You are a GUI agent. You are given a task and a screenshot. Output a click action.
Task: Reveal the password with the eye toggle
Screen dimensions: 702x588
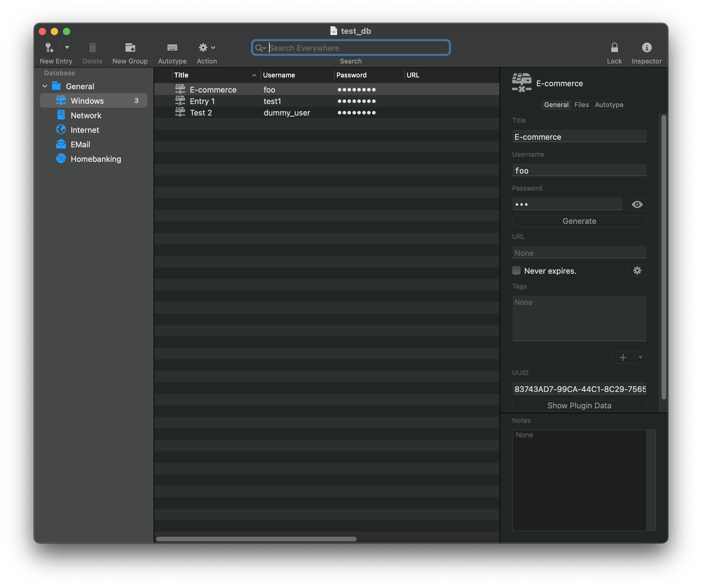(637, 204)
